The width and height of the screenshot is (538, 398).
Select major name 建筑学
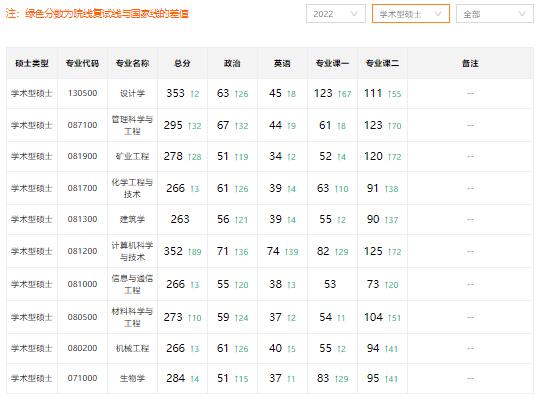(x=132, y=219)
